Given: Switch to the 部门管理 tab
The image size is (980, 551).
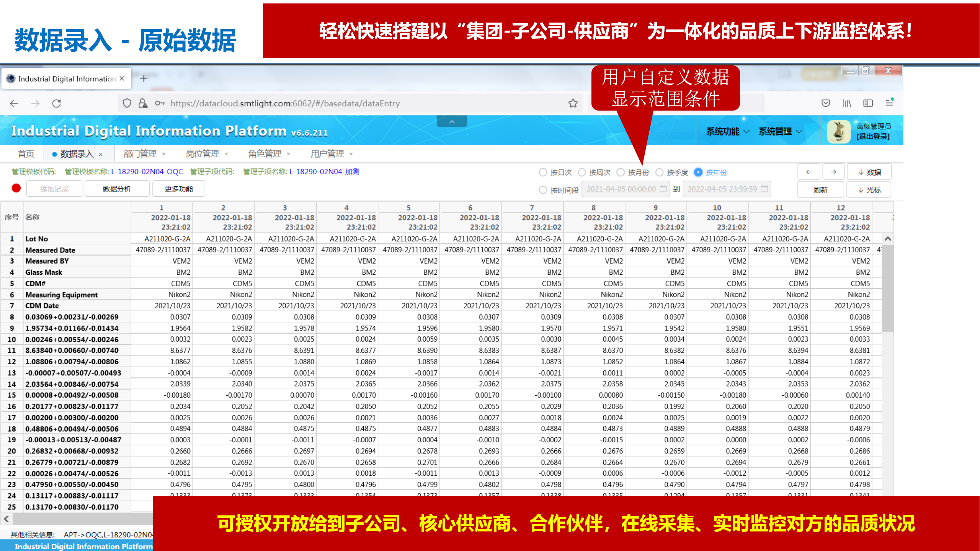Looking at the screenshot, I should pyautogui.click(x=140, y=154).
